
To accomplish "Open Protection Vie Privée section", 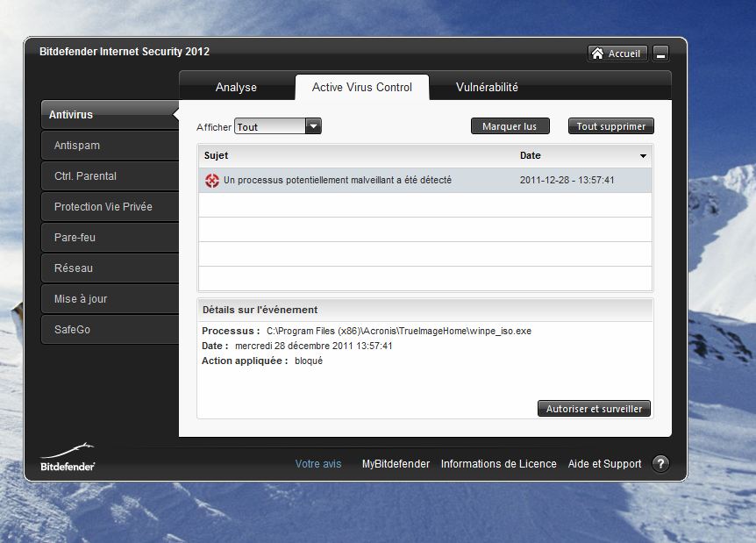I will pyautogui.click(x=110, y=207).
